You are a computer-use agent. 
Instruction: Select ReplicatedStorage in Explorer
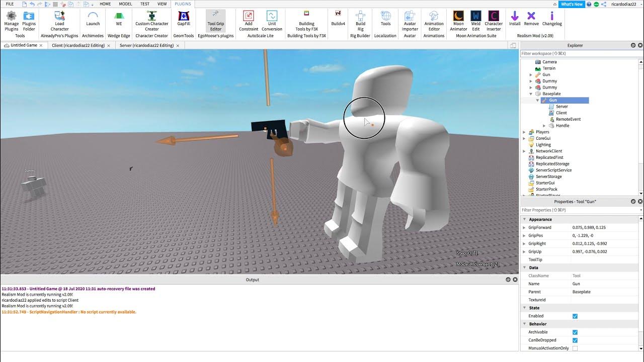552,164
